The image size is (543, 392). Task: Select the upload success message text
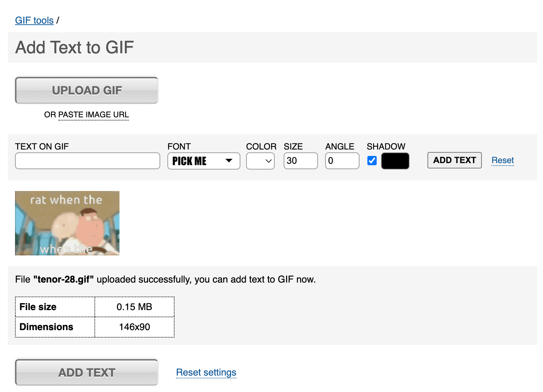165,279
